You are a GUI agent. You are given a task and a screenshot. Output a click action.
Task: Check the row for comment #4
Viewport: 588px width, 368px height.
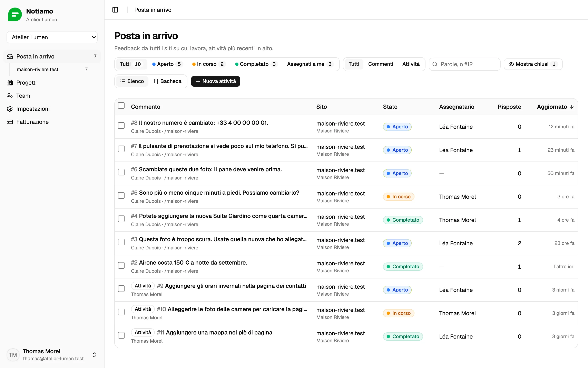[x=121, y=219]
